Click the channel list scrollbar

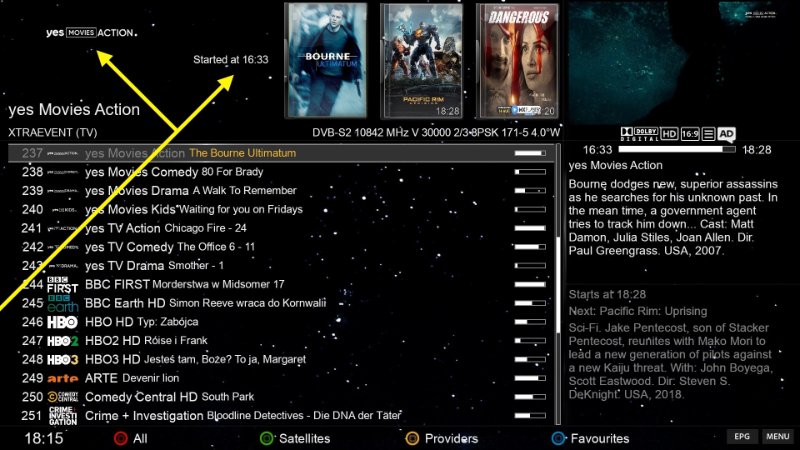tap(558, 284)
